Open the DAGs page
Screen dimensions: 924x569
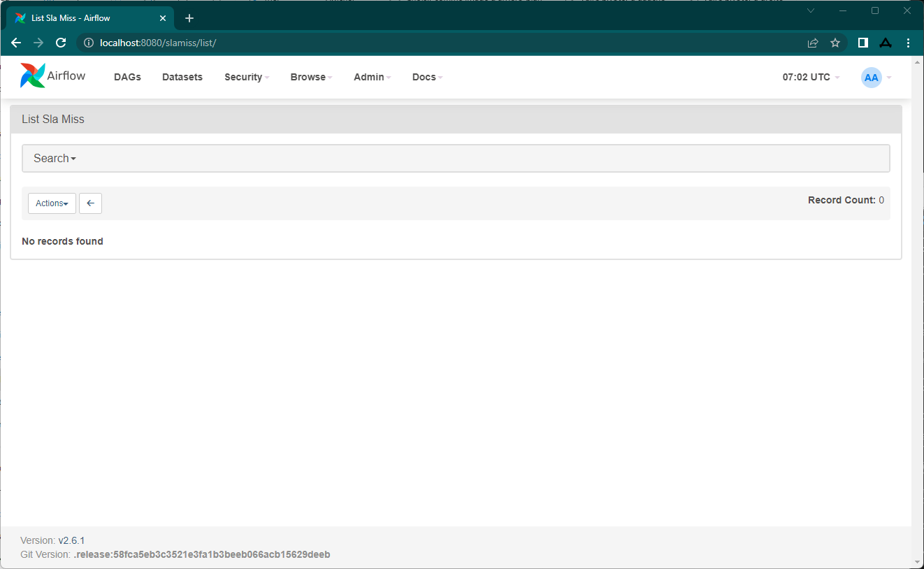pyautogui.click(x=127, y=77)
